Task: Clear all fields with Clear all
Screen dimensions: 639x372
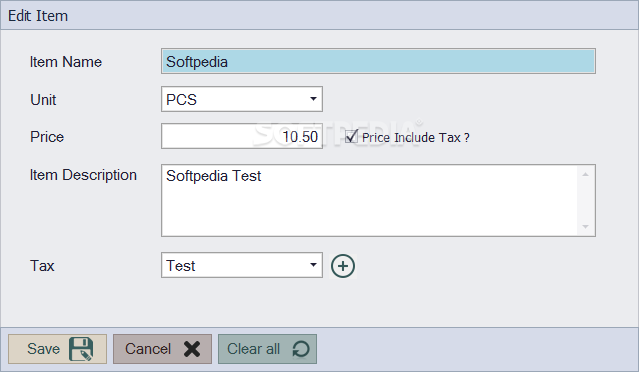Action: (x=267, y=349)
